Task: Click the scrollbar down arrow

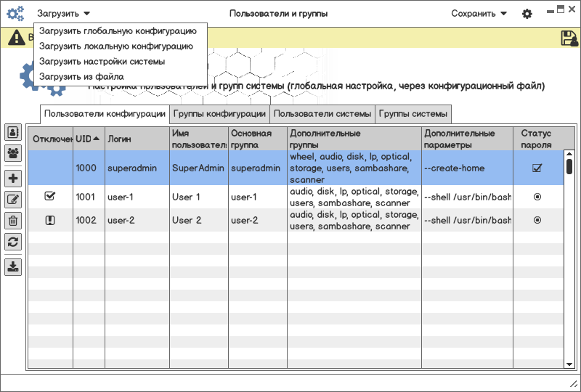Action: click(x=569, y=364)
